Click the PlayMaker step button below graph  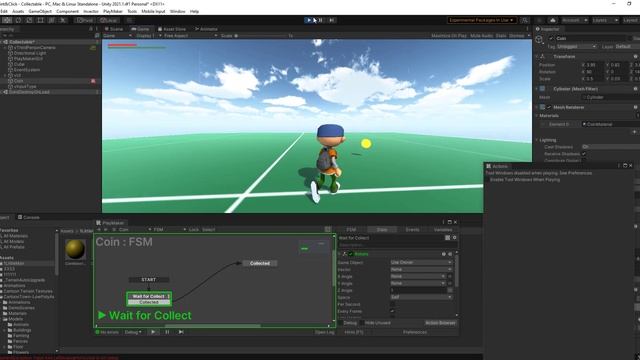pyautogui.click(x=181, y=332)
